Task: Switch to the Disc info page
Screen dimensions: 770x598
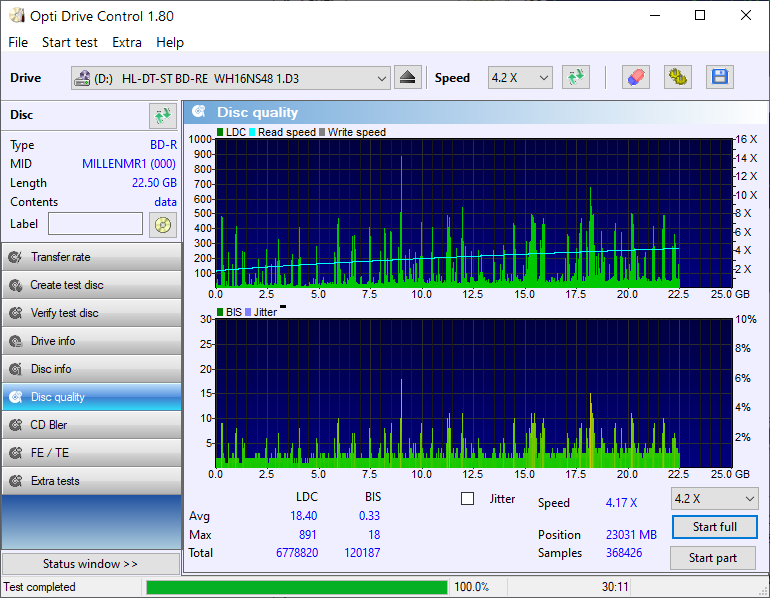Action: 91,369
